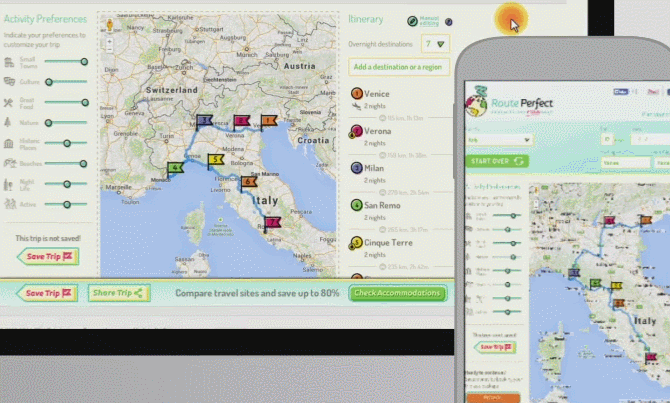Screen dimensions: 670x403
Task: Select Milan in the itinerary list
Action: (x=374, y=168)
